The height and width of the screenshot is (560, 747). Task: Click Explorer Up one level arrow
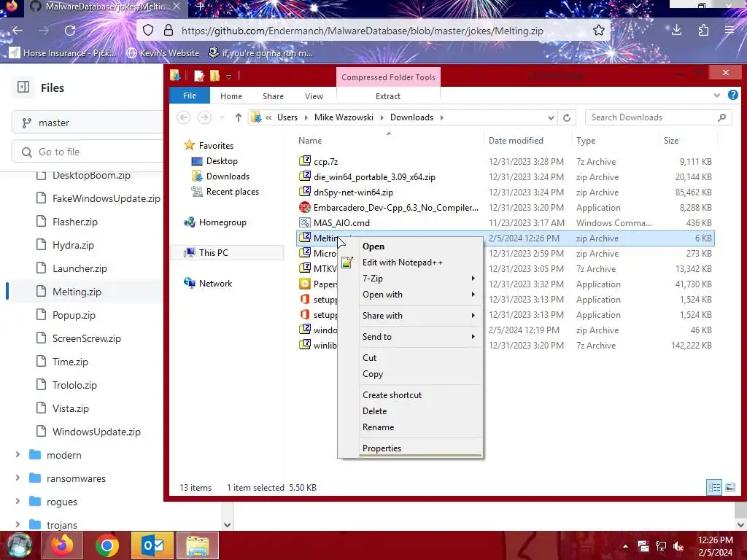tap(239, 117)
